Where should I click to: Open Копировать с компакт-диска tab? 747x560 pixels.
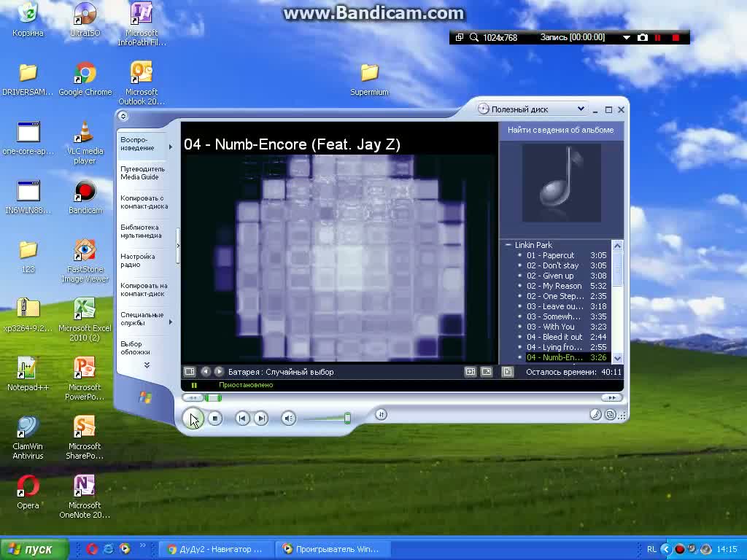pos(144,203)
